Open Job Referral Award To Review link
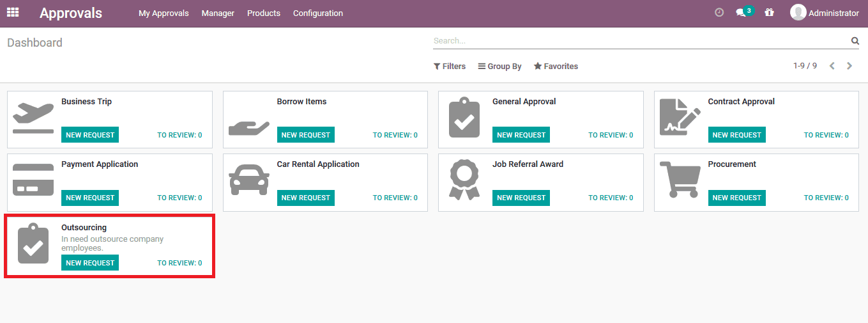 click(x=611, y=198)
